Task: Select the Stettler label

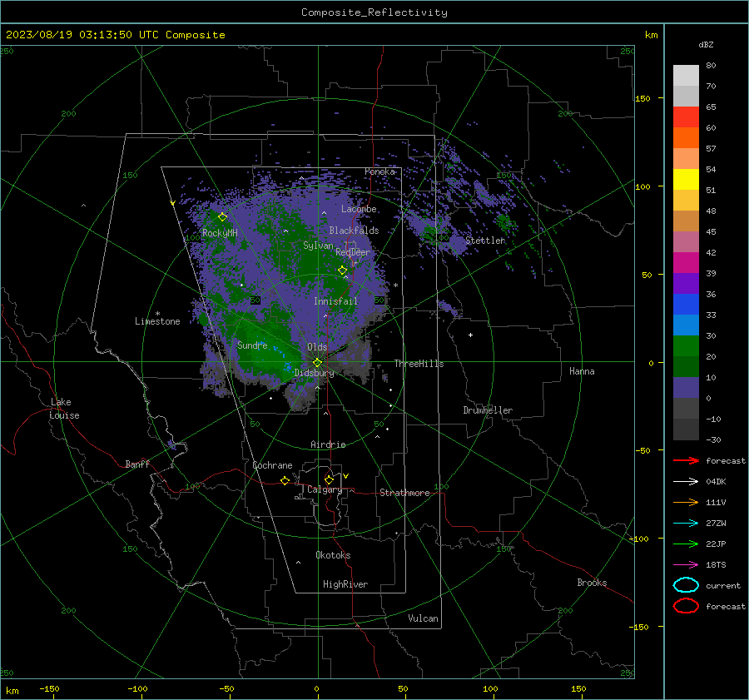Action: tap(485, 241)
